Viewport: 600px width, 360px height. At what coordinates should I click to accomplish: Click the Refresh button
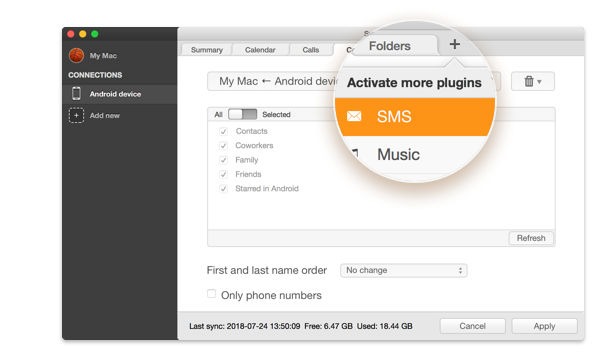point(531,238)
